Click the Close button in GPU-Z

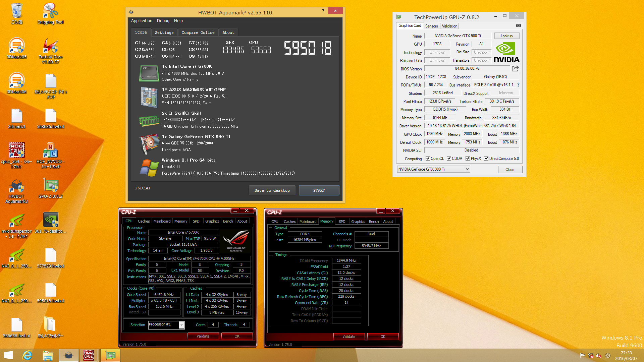[x=510, y=170]
